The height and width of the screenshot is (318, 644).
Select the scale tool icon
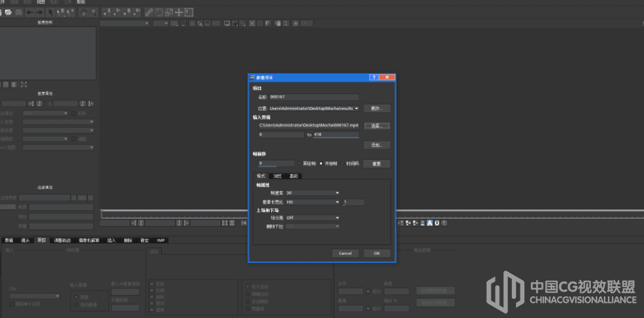point(169,12)
